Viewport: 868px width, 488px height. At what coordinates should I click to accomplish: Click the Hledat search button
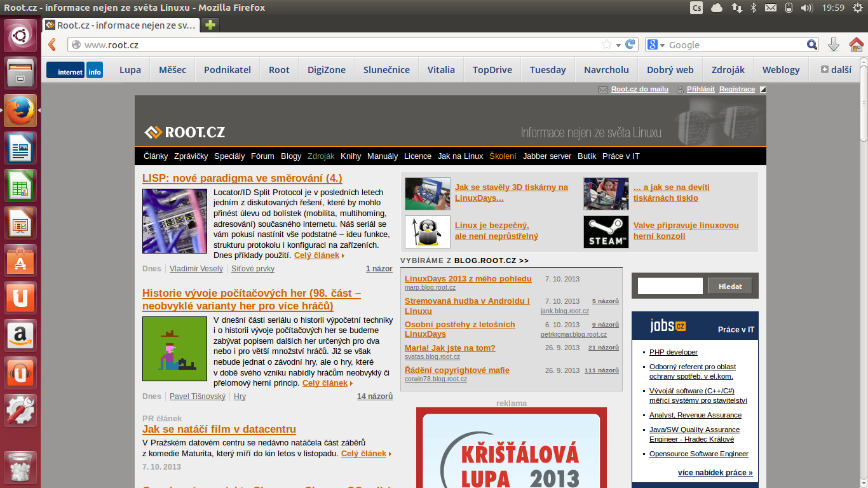729,286
